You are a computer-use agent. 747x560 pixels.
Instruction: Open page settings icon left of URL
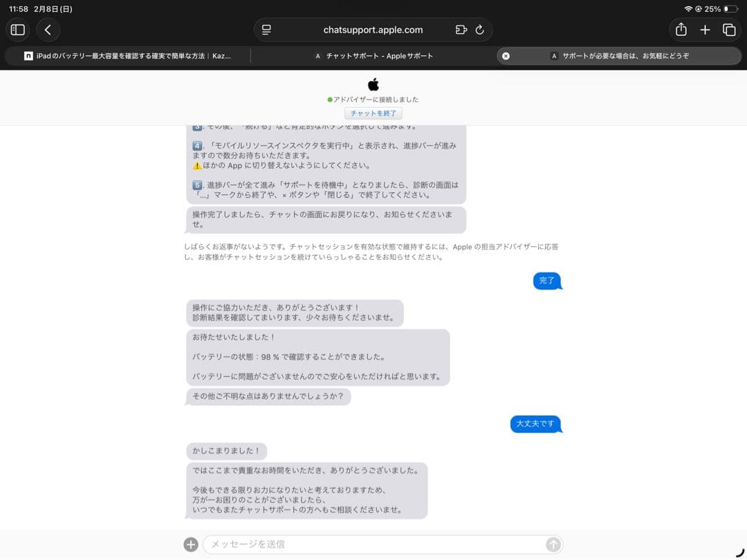pos(266,30)
